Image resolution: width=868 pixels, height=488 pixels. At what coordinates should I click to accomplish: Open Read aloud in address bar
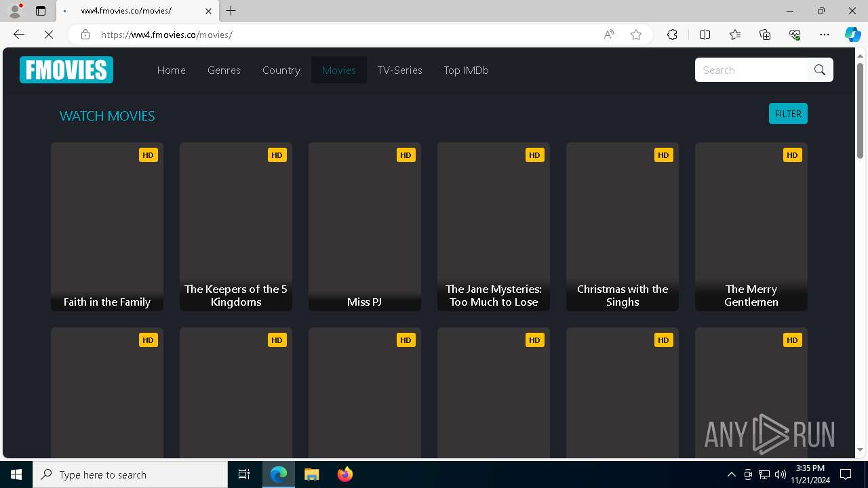tap(609, 35)
